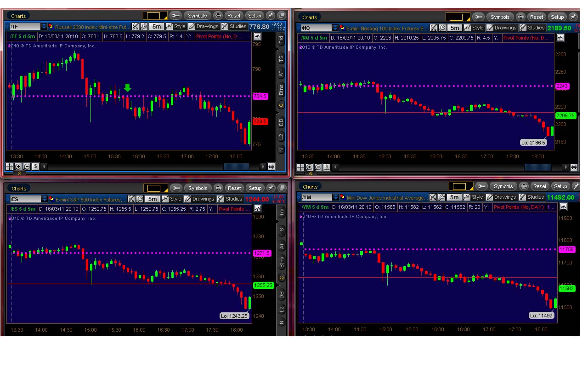Open the grid layout selector above the /TF chart
588x368 pixels.
coord(155,16)
